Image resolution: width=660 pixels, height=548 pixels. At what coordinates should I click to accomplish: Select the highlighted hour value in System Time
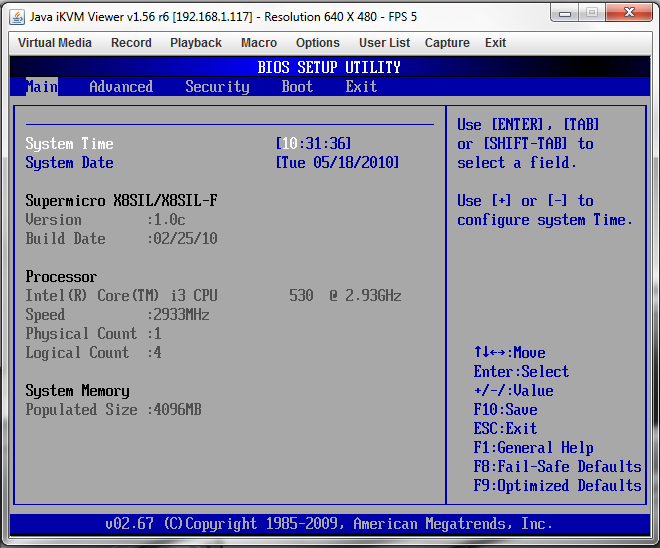(290, 144)
